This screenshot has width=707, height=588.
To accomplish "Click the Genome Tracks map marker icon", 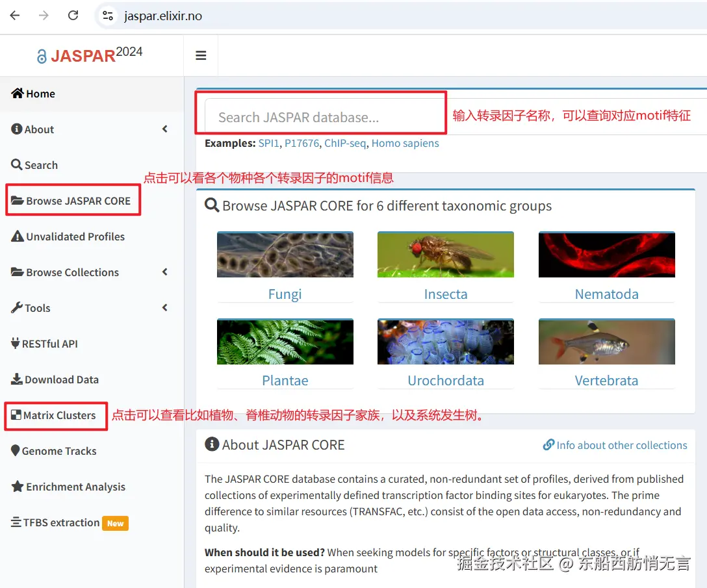I will pyautogui.click(x=16, y=450).
